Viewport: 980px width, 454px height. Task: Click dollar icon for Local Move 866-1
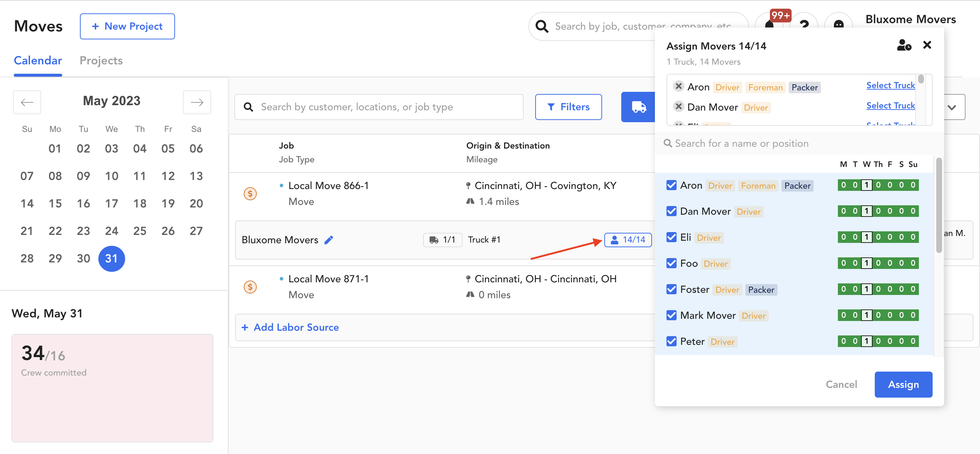coord(250,193)
